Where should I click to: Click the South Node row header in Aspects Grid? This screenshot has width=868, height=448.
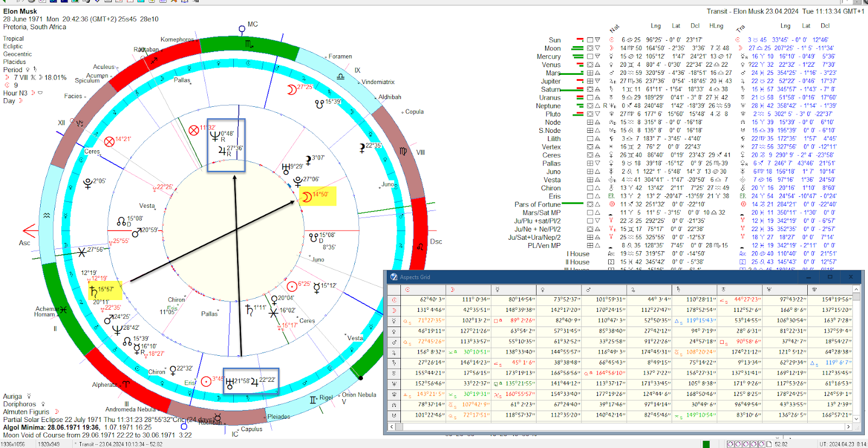pos(394,415)
